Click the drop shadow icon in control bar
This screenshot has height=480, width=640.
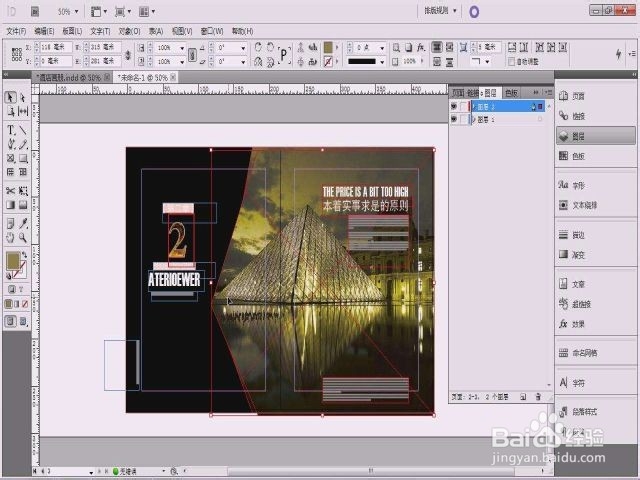click(409, 47)
